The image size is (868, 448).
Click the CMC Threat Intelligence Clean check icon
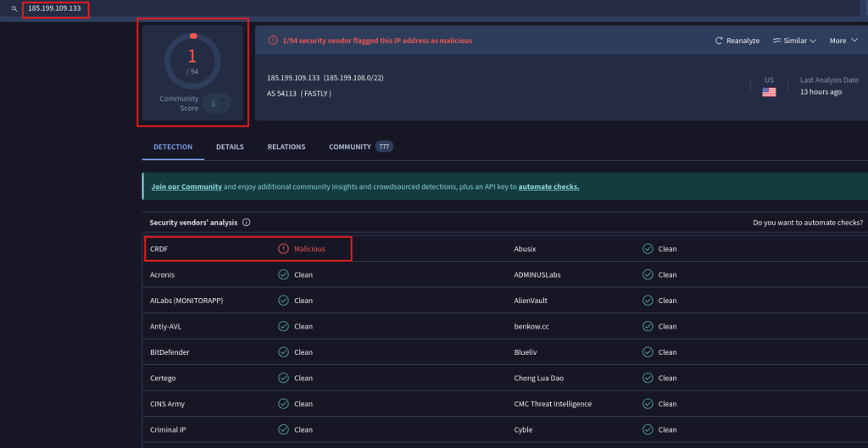click(x=648, y=404)
